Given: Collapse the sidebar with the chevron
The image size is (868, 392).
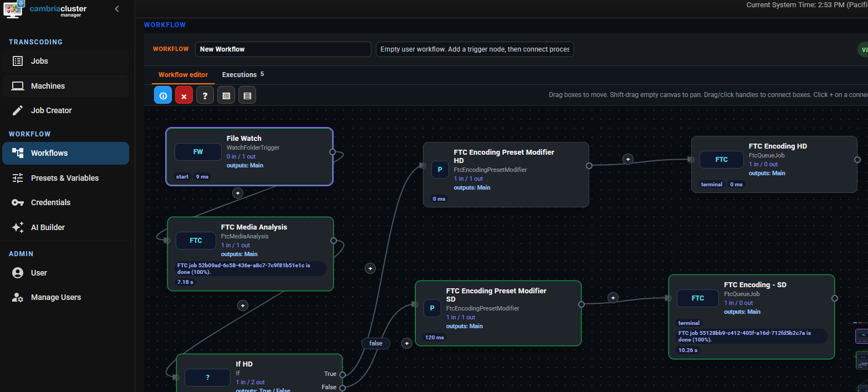Looking at the screenshot, I should [117, 9].
